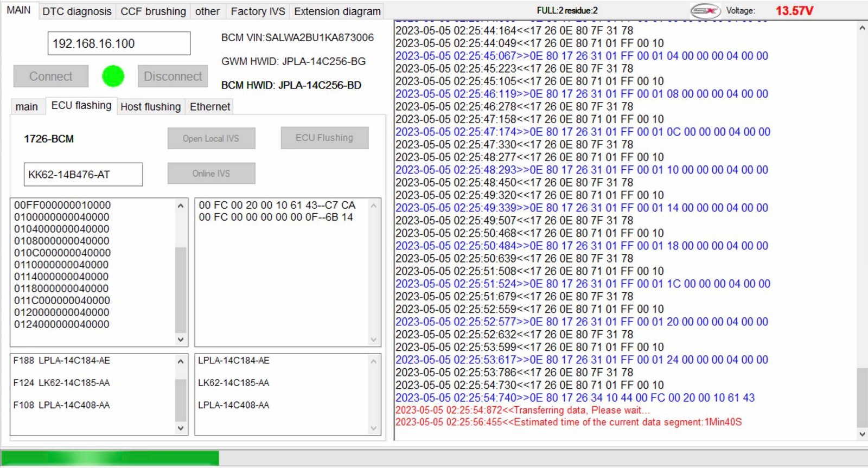Select row 0108000000040000

coord(62,241)
